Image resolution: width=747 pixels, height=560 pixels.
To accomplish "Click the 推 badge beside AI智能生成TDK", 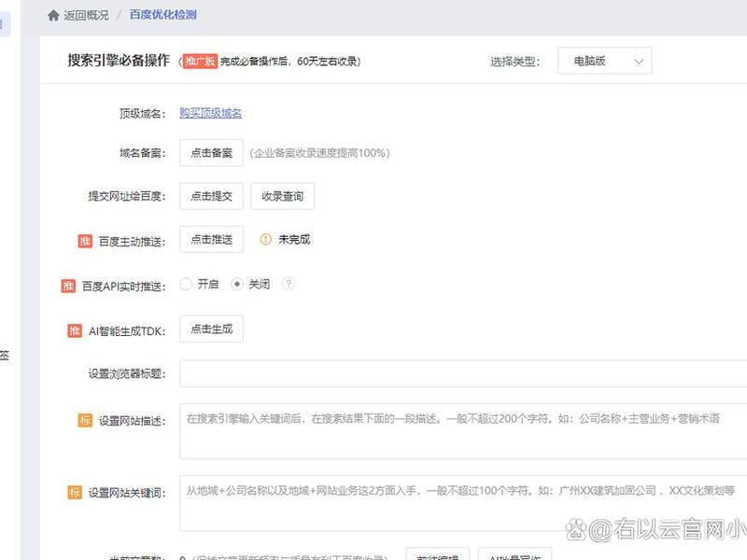I will pyautogui.click(x=75, y=330).
